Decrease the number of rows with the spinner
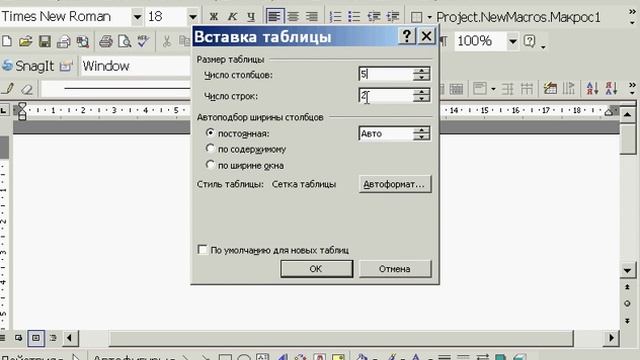640x360 pixels. pyautogui.click(x=421, y=99)
